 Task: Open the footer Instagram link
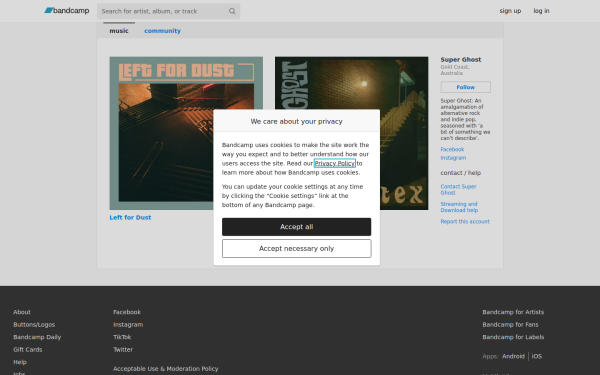128,324
